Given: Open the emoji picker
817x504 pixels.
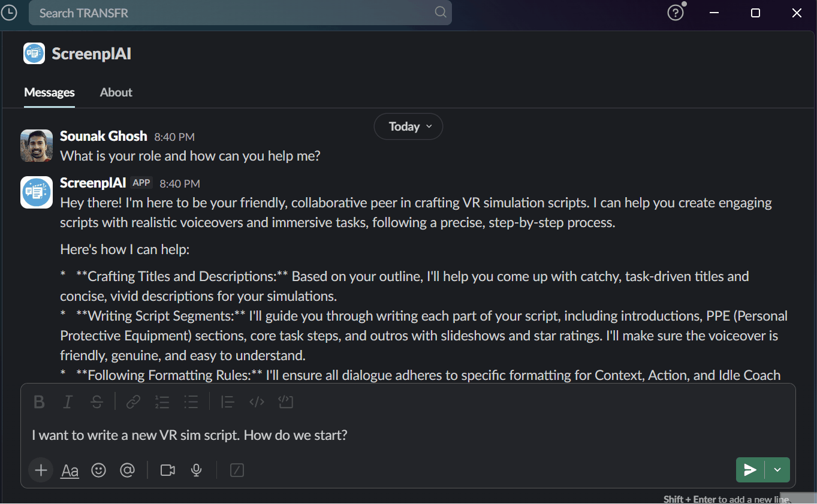Looking at the screenshot, I should (99, 470).
